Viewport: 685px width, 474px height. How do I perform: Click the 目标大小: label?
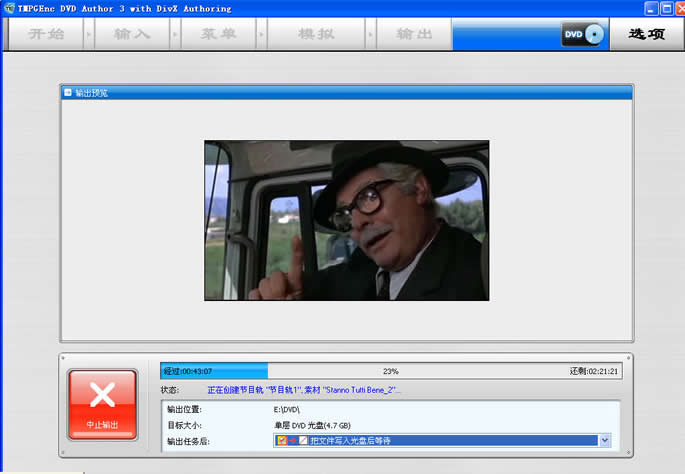[x=184, y=426]
